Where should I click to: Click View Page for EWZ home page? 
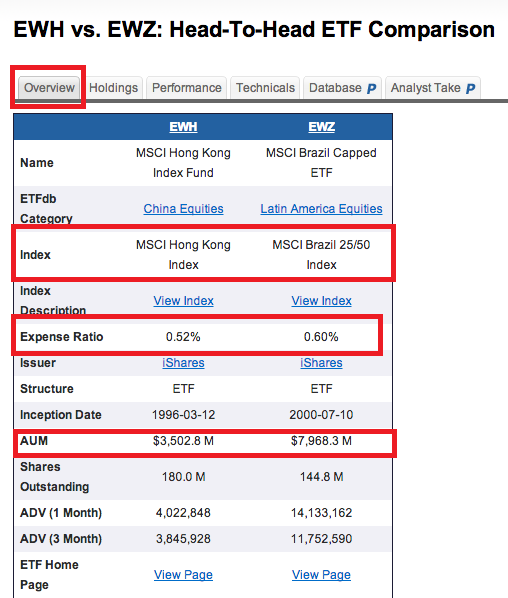click(x=322, y=575)
